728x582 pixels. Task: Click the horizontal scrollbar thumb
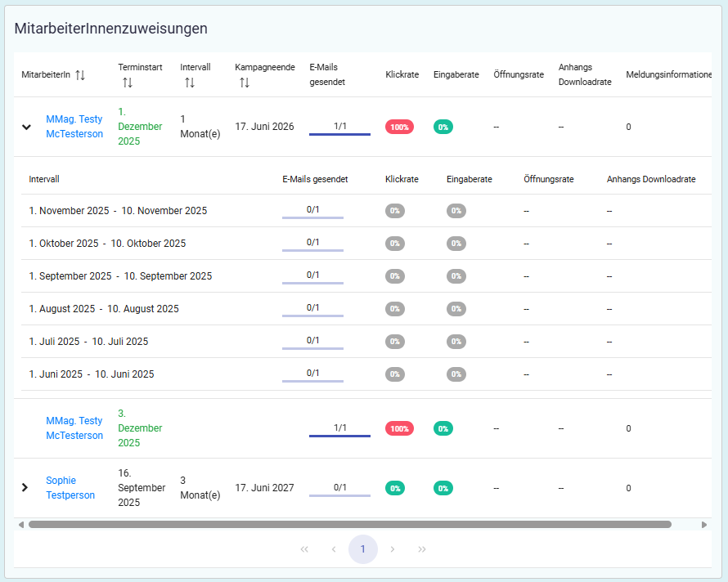[x=350, y=525]
